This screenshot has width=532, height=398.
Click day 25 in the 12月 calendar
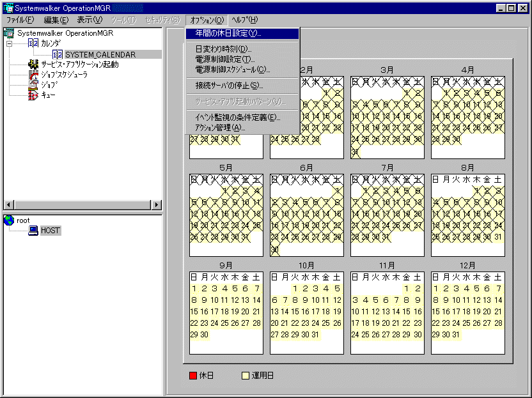click(467, 323)
